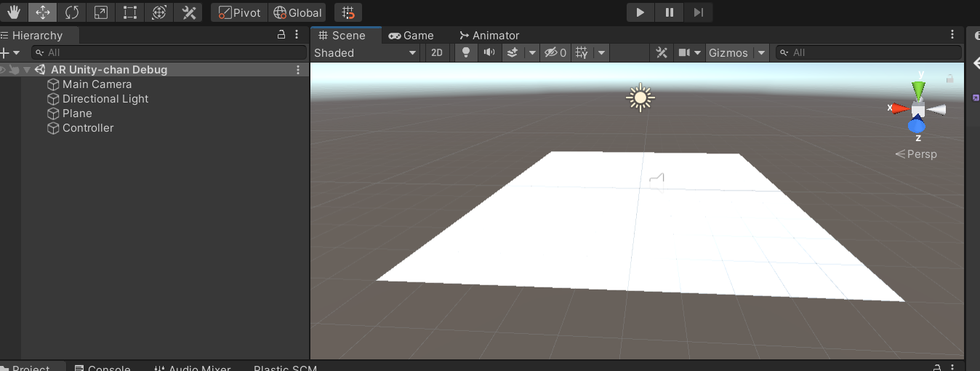Switch to the Animator tab
Viewport: 980px width, 371px height.
(489, 35)
